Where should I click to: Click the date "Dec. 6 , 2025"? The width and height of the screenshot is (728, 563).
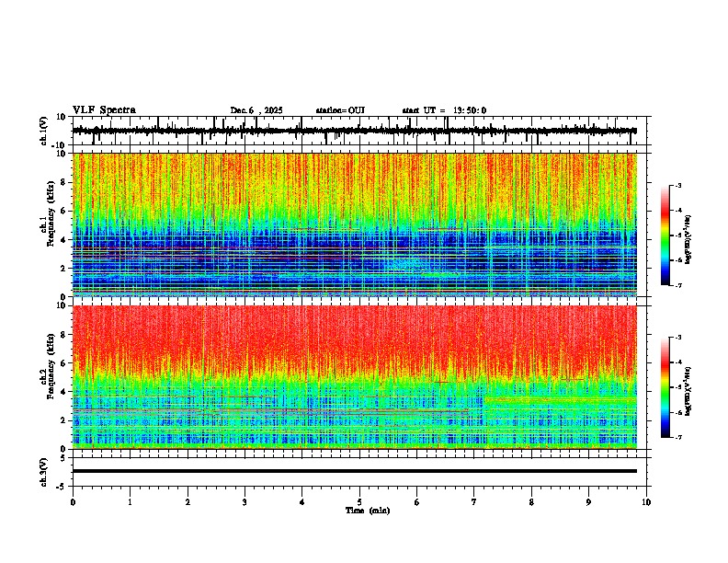click(x=256, y=110)
